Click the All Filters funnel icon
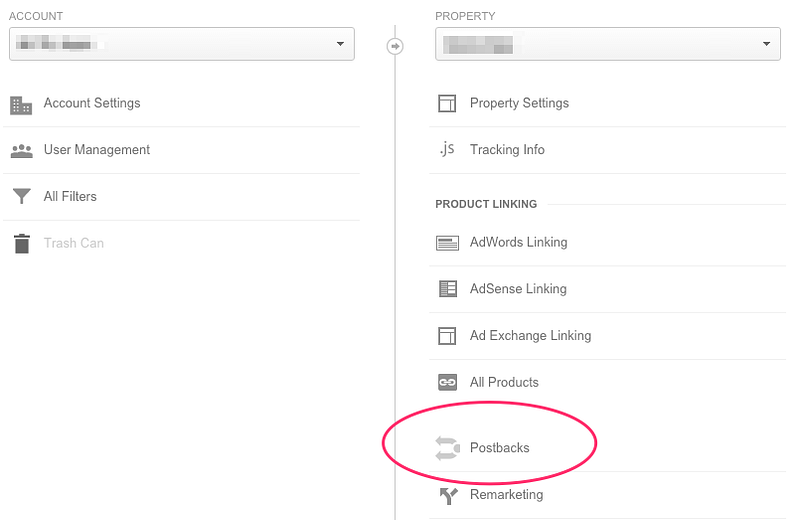 pos(21,196)
